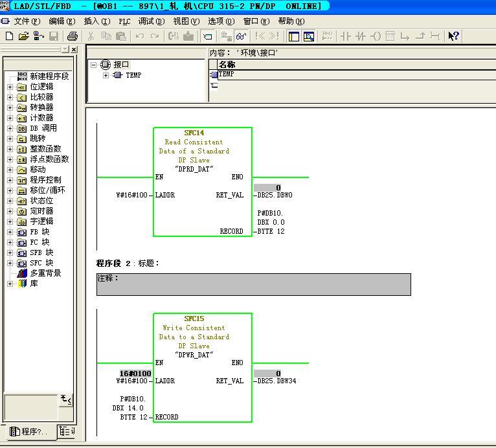
Task: Close the program elements pane
Action: coord(74,49)
